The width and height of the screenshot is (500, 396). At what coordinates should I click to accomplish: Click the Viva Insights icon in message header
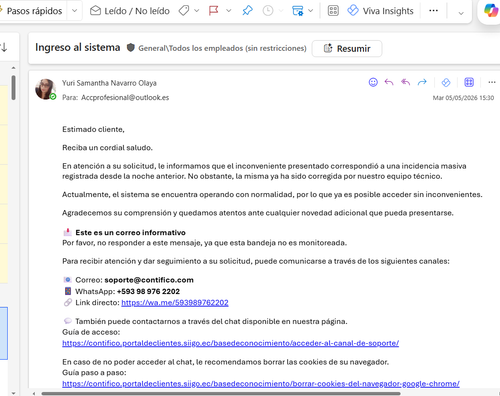446,82
